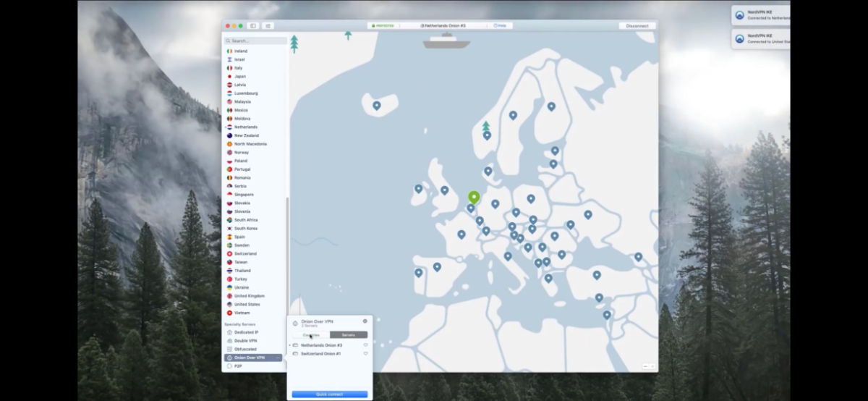Open the Help link in the title bar
The image size is (868, 401).
[501, 25]
